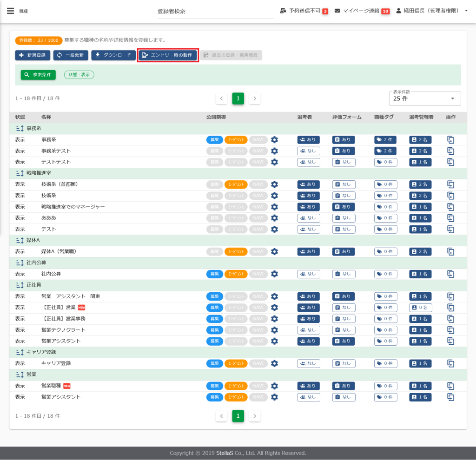The width and height of the screenshot is (476, 460).
Task: Click sort icon beside 戦略推進室 group
Action: pyautogui.click(x=20, y=173)
